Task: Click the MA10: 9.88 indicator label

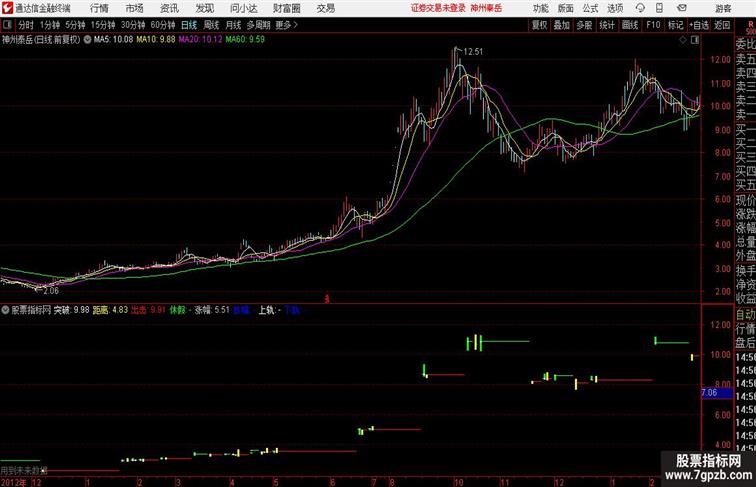Action: [156, 40]
